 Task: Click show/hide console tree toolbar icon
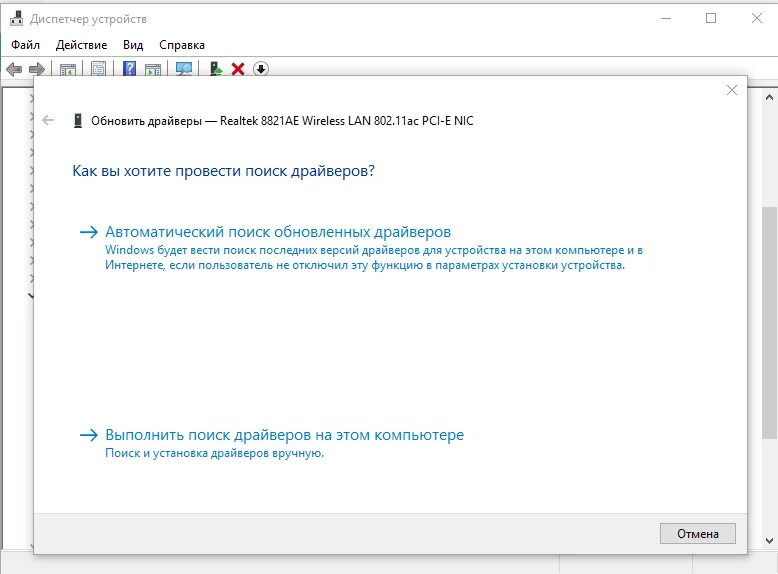[x=67, y=69]
